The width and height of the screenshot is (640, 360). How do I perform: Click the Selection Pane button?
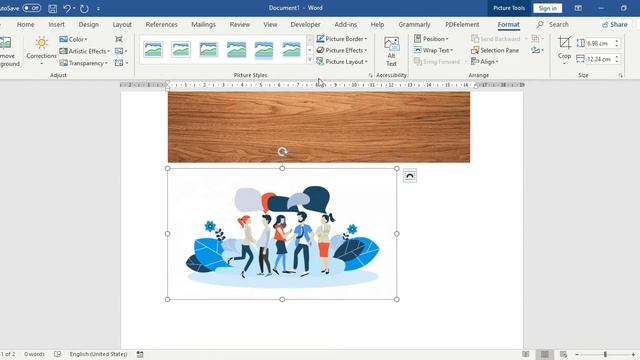click(x=495, y=50)
